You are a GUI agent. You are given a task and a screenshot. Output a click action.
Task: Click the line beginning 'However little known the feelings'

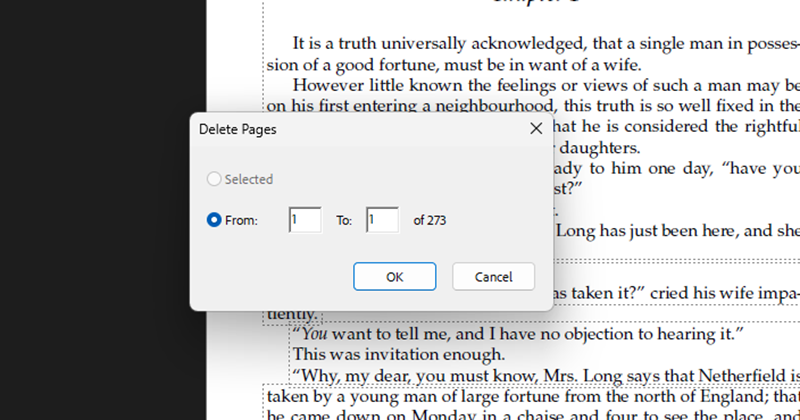click(x=546, y=85)
